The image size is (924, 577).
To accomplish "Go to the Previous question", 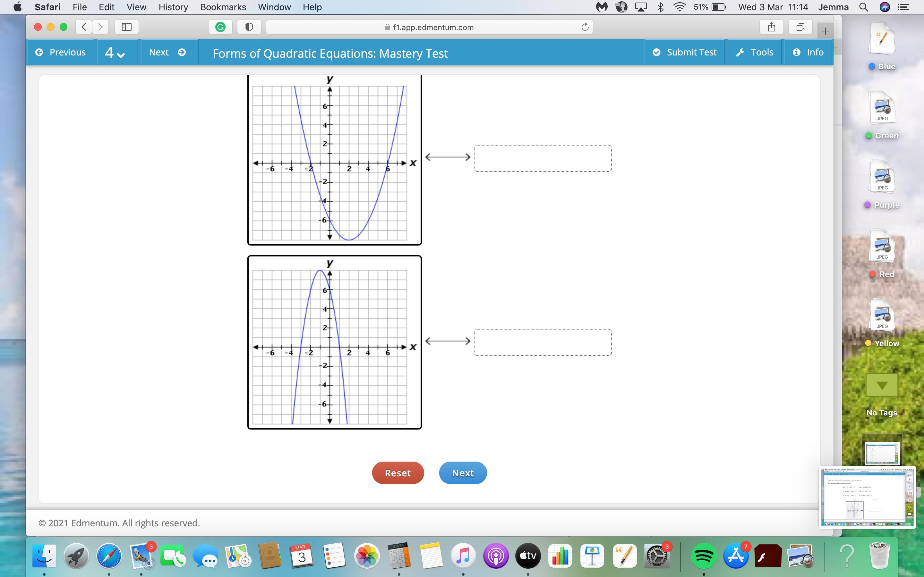I will click(x=61, y=52).
